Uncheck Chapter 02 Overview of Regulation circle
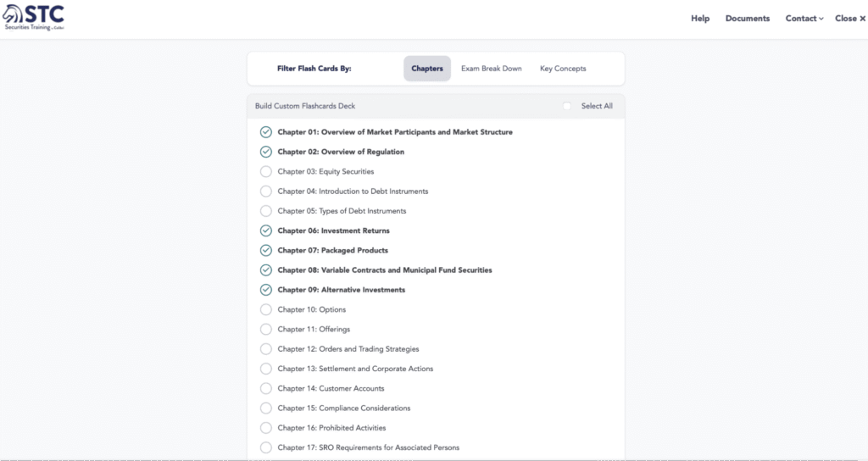 pos(265,152)
